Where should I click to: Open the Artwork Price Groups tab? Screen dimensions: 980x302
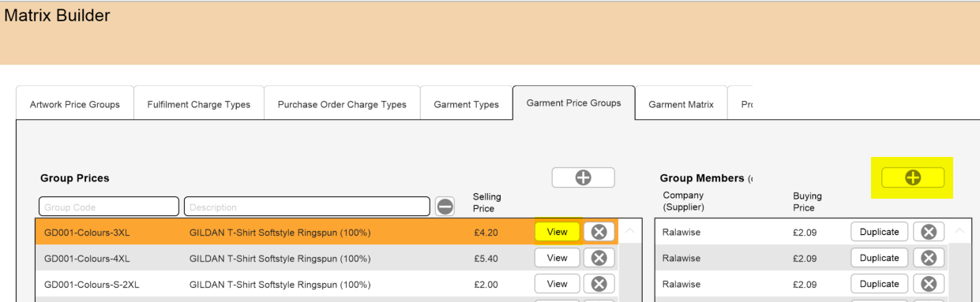pos(75,104)
